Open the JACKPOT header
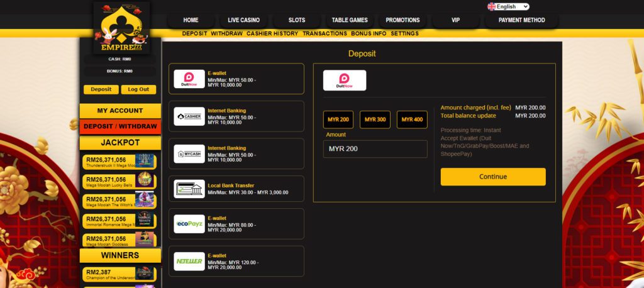Screen dimensions: 644x288 coord(120,143)
